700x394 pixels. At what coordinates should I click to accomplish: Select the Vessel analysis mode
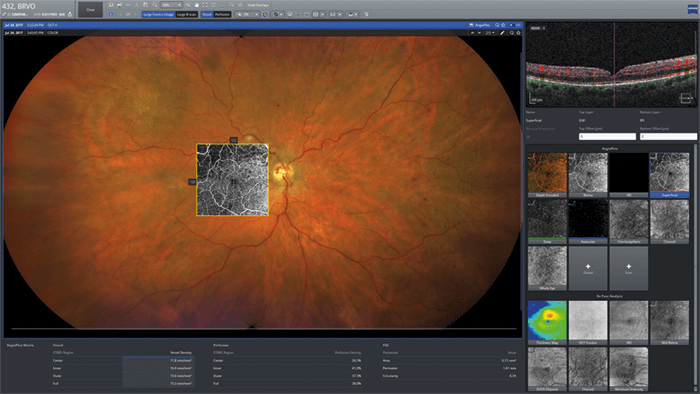click(x=207, y=14)
